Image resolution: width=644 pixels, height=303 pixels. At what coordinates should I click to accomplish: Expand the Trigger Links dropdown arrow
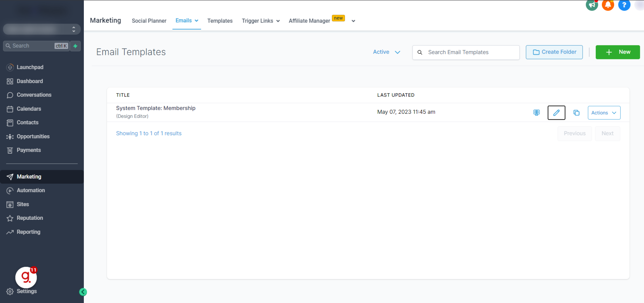pyautogui.click(x=278, y=21)
